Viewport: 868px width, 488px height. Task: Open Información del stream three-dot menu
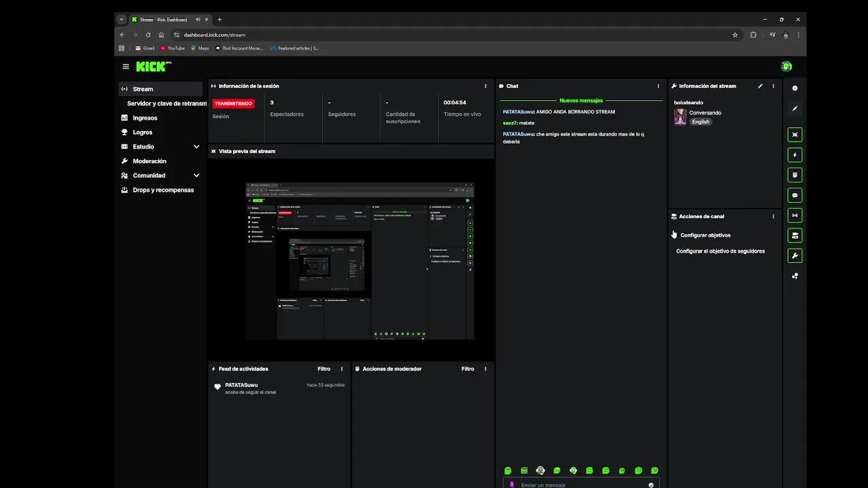(x=773, y=86)
